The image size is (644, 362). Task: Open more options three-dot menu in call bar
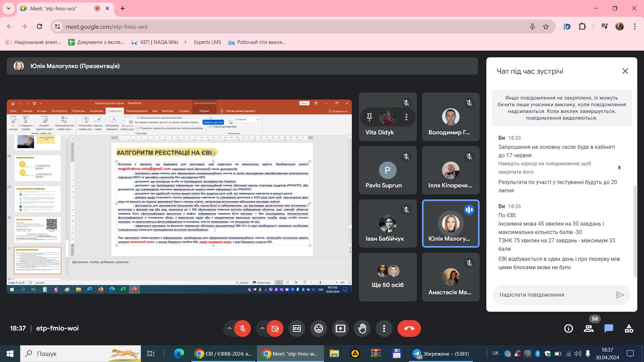pyautogui.click(x=384, y=328)
